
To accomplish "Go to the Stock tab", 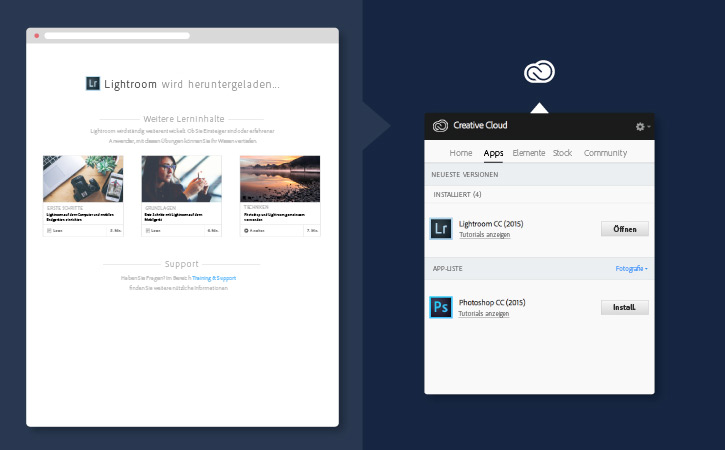I will [562, 153].
